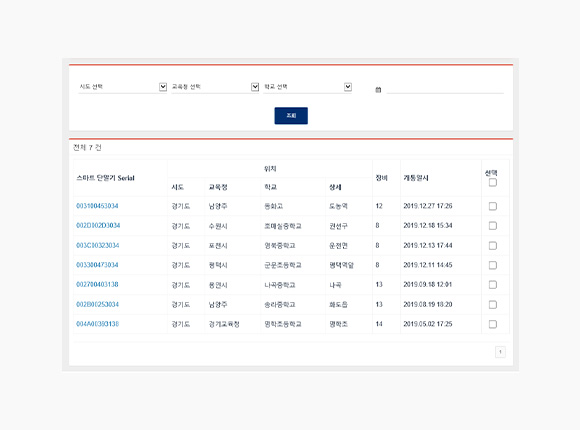Image resolution: width=580 pixels, height=430 pixels.
Task: Select the checkbox for the 2019.12.13 17:44 row
Action: [493, 246]
